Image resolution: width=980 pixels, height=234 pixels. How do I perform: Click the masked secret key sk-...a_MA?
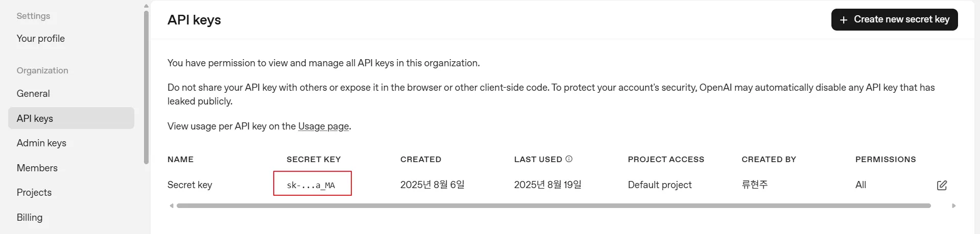(311, 185)
